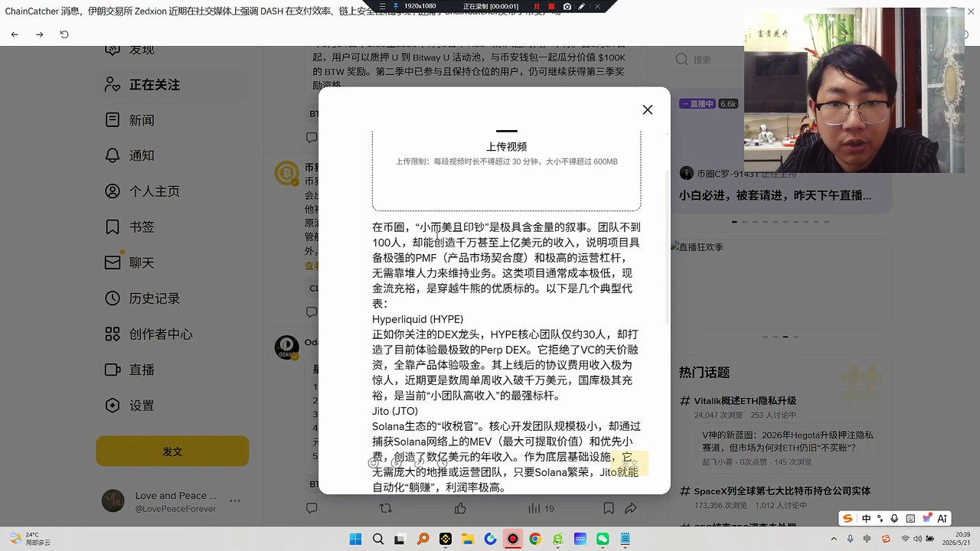Open 直播 in the left sidebar
This screenshot has height=551, width=980.
(x=172, y=370)
